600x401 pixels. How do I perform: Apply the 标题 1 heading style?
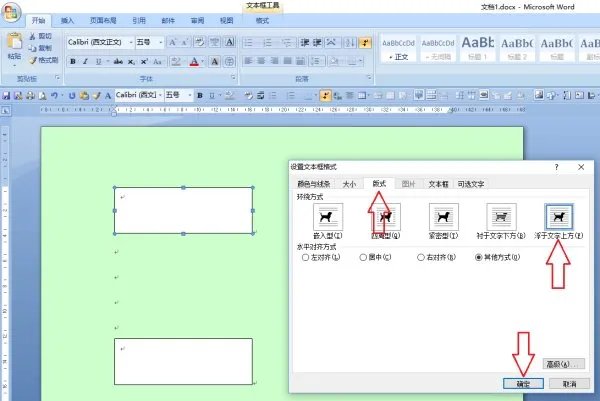(478, 48)
